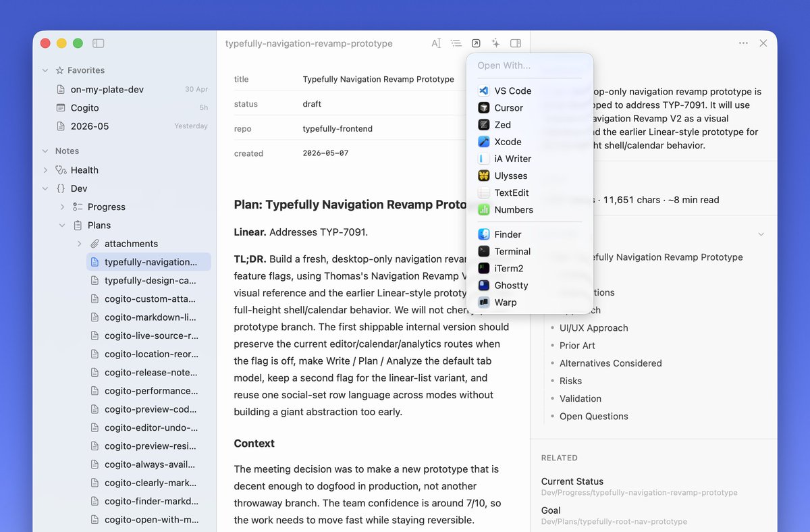
Task: Open with Zed
Action: coord(530,124)
